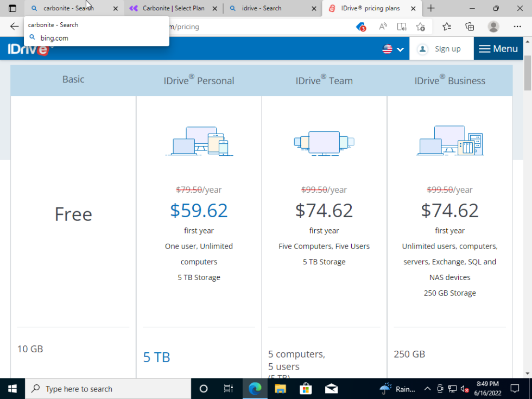
Task: Activate Read aloud in address bar
Action: click(383, 27)
